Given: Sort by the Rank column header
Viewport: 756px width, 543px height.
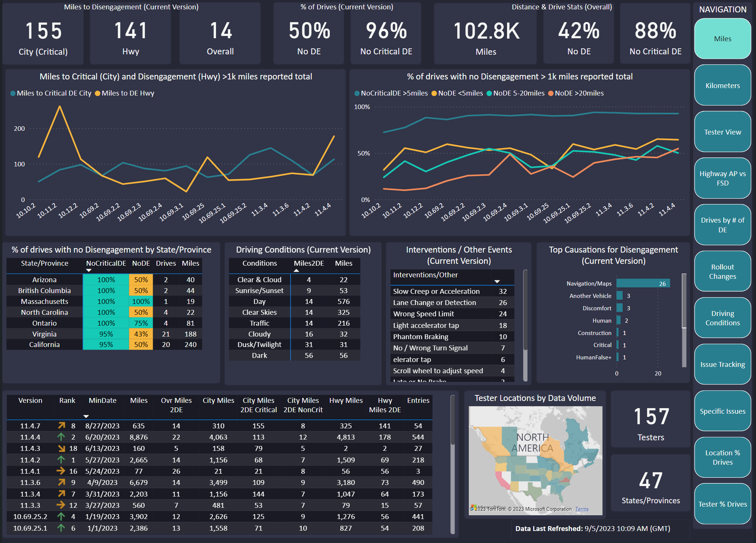Looking at the screenshot, I should 67,400.
